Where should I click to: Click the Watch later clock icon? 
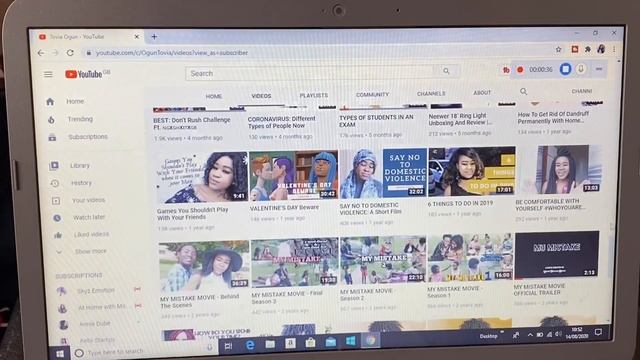57,218
